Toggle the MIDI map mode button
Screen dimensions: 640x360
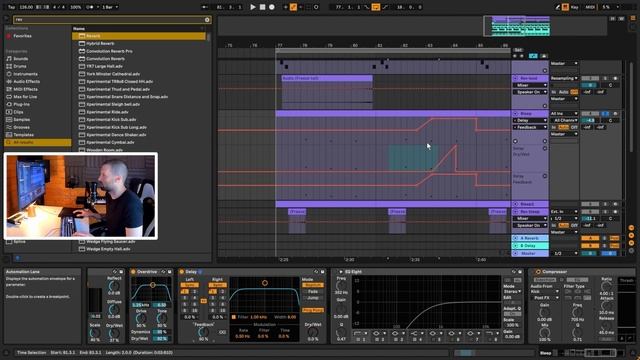[x=590, y=7]
